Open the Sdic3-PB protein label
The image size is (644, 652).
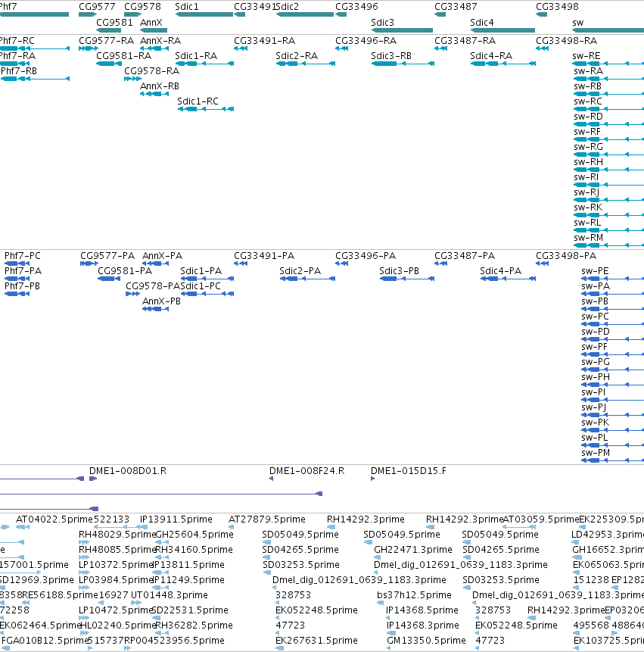[x=400, y=271]
